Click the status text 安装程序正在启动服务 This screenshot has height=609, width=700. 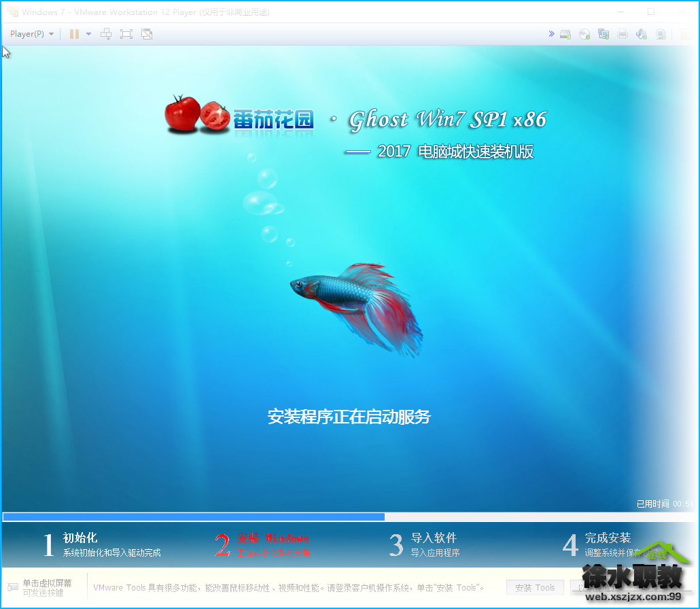[x=349, y=417]
